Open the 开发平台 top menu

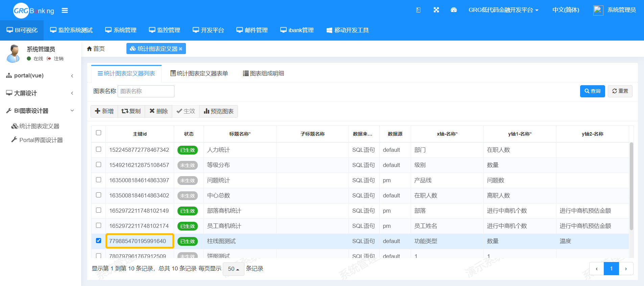(x=208, y=30)
